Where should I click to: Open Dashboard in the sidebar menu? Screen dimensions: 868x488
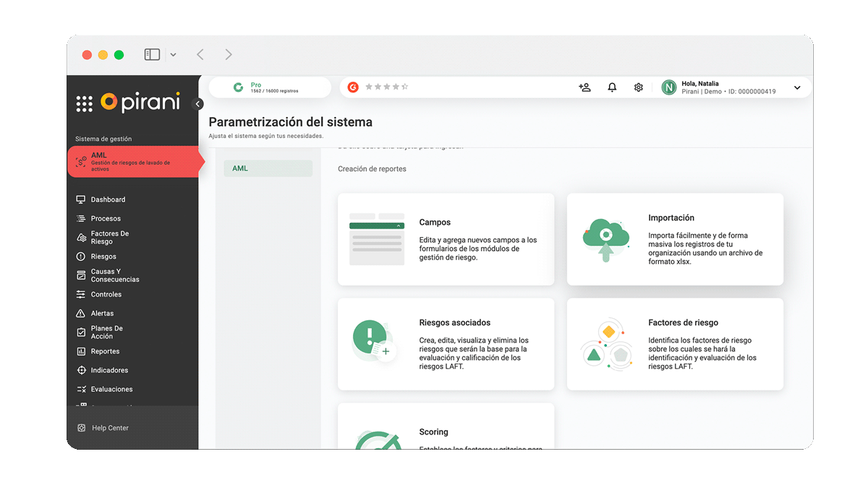pos(108,200)
